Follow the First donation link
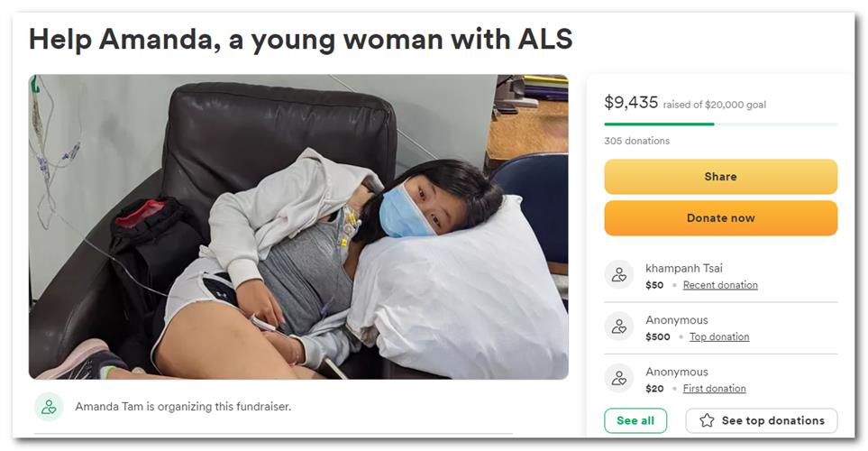This screenshot has width=868, height=451. click(x=714, y=389)
